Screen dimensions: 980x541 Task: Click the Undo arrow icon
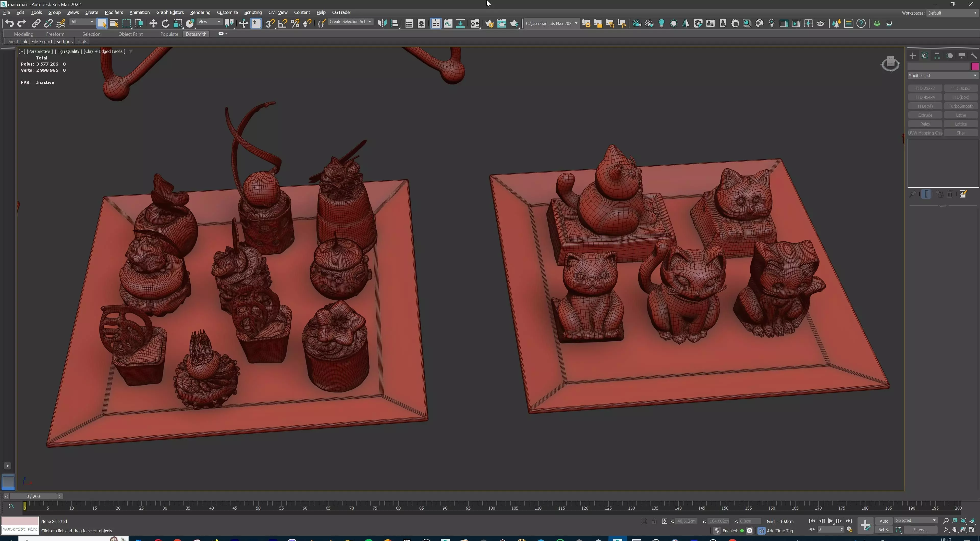9,23
